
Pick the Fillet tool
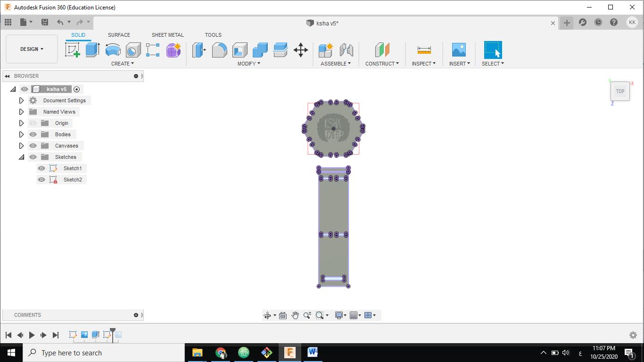click(x=219, y=50)
